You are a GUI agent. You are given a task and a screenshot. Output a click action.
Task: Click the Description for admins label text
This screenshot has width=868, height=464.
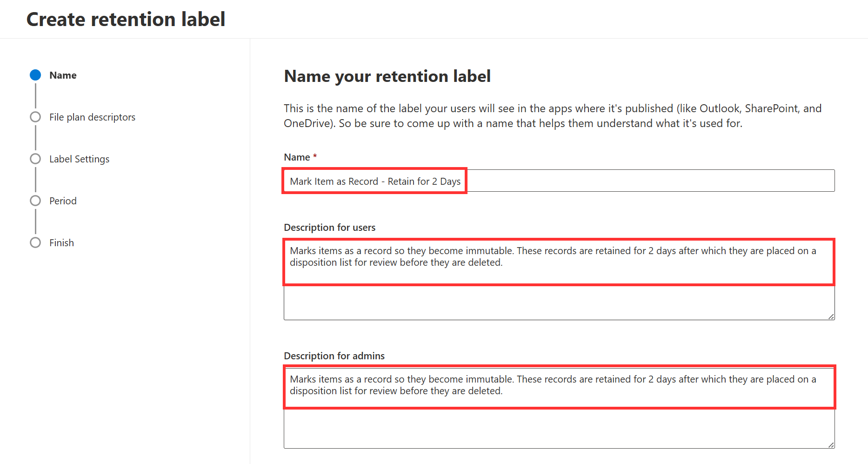(x=334, y=356)
